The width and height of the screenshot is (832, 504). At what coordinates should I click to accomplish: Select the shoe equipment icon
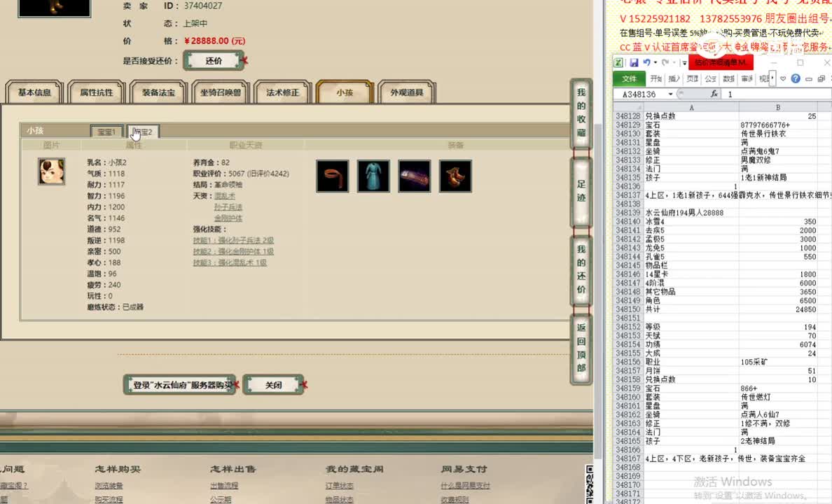point(455,176)
